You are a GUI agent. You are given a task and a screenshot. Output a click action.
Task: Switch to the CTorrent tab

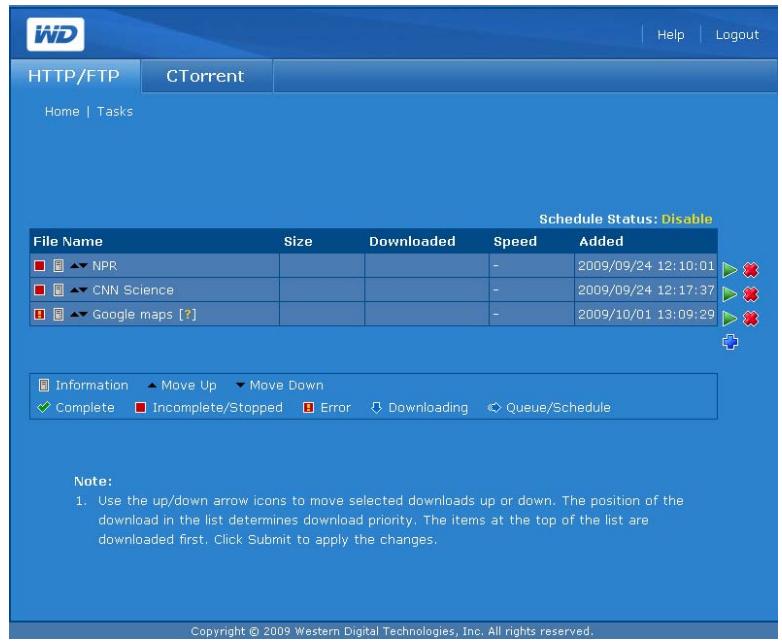(x=205, y=76)
